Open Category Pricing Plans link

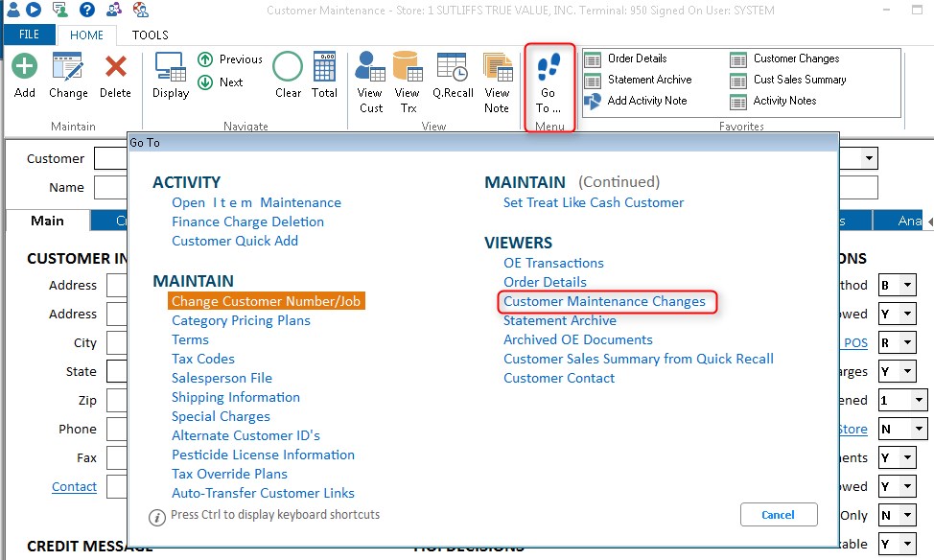(241, 320)
